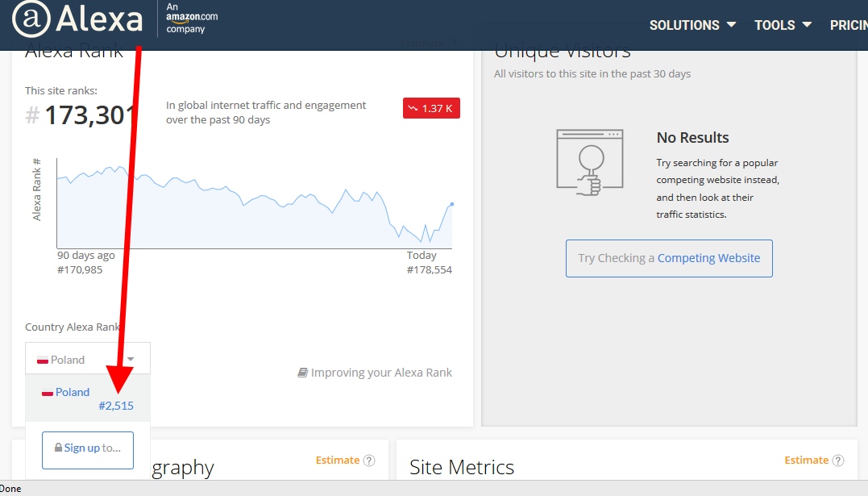Click the red 1.37 K rank change badge
This screenshot has width=868, height=496.
click(431, 108)
